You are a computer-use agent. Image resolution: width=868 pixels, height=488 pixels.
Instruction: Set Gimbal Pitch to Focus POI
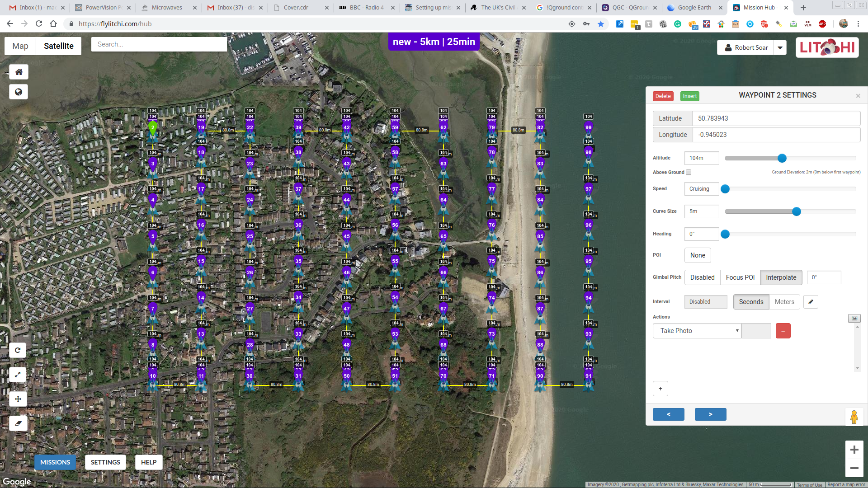click(740, 277)
